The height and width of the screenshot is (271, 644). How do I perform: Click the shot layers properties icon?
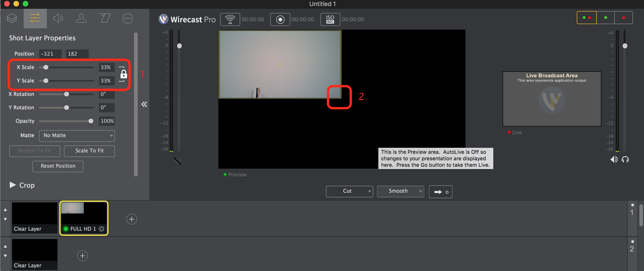tap(35, 19)
